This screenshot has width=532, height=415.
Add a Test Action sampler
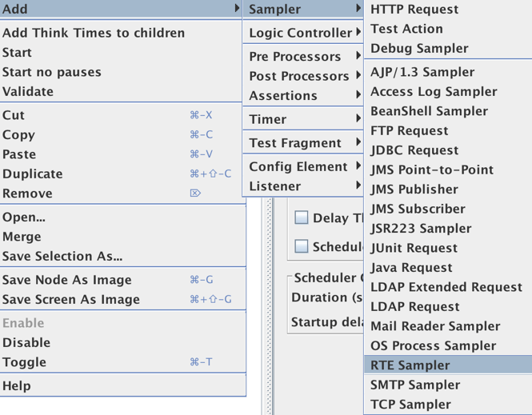coord(448,29)
